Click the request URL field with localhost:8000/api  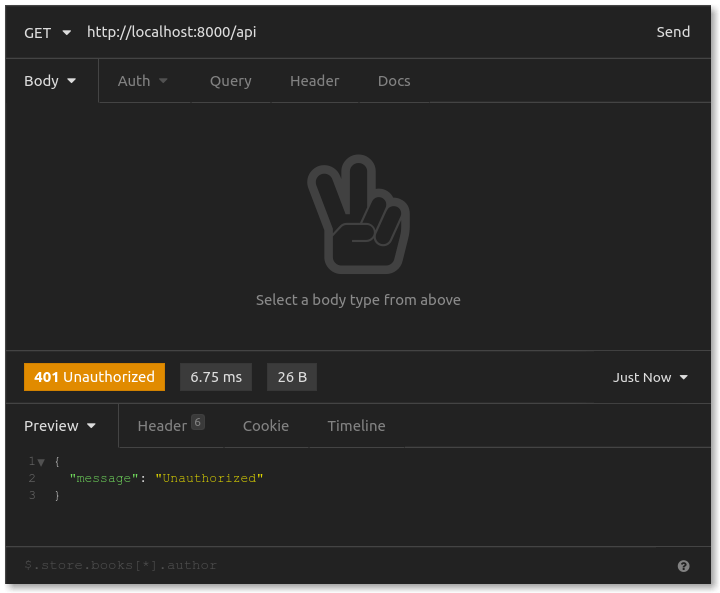pyautogui.click(x=350, y=32)
